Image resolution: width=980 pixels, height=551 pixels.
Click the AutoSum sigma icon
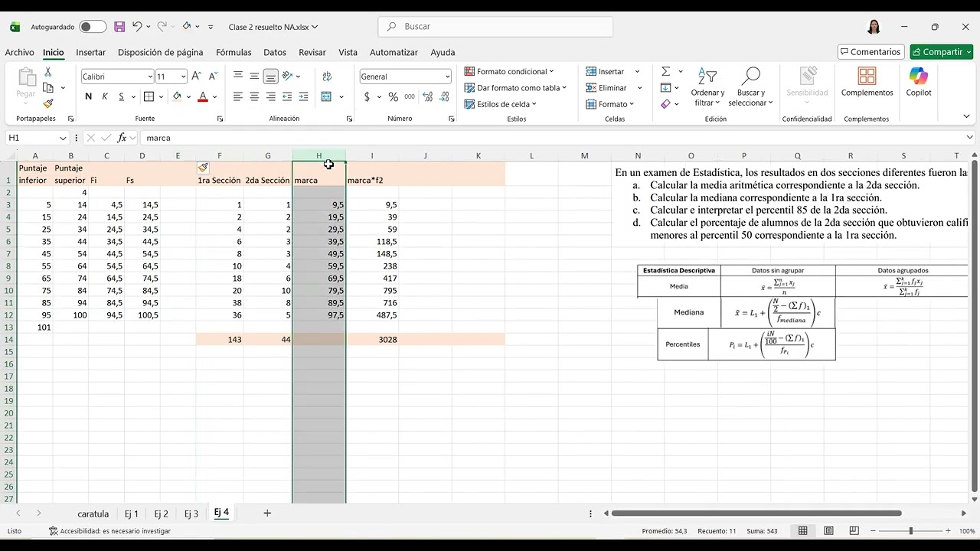[x=665, y=71]
